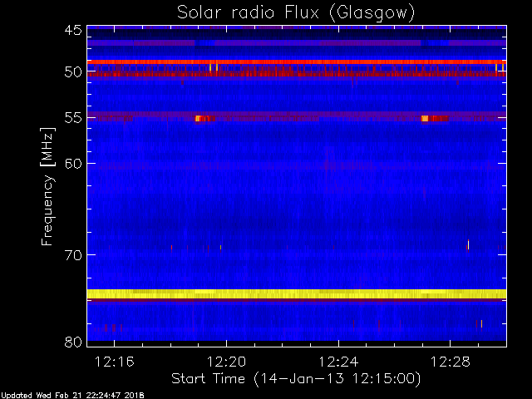532x399 pixels.
Task: Click the 80 frequency axis value
Action: coord(73,342)
